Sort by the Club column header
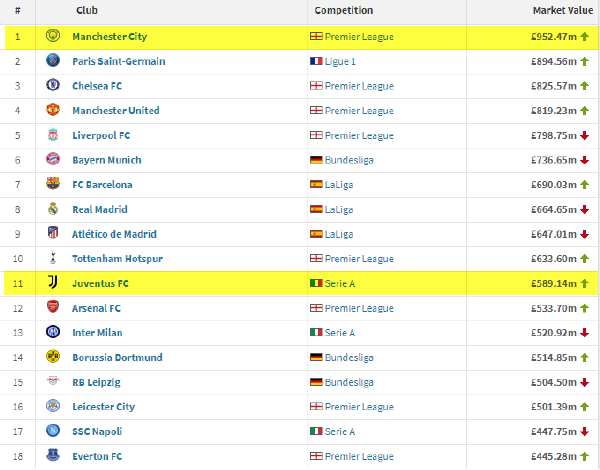The image size is (600, 470). (87, 10)
